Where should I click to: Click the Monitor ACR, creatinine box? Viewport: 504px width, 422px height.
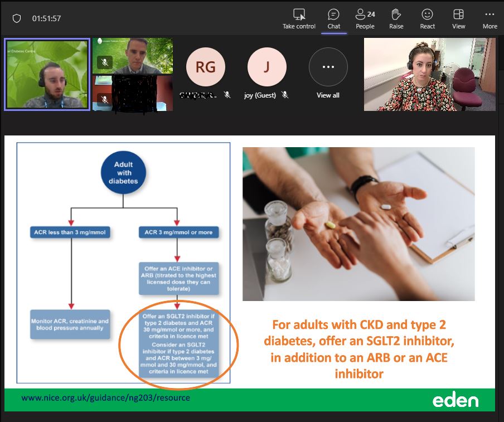(x=70, y=324)
